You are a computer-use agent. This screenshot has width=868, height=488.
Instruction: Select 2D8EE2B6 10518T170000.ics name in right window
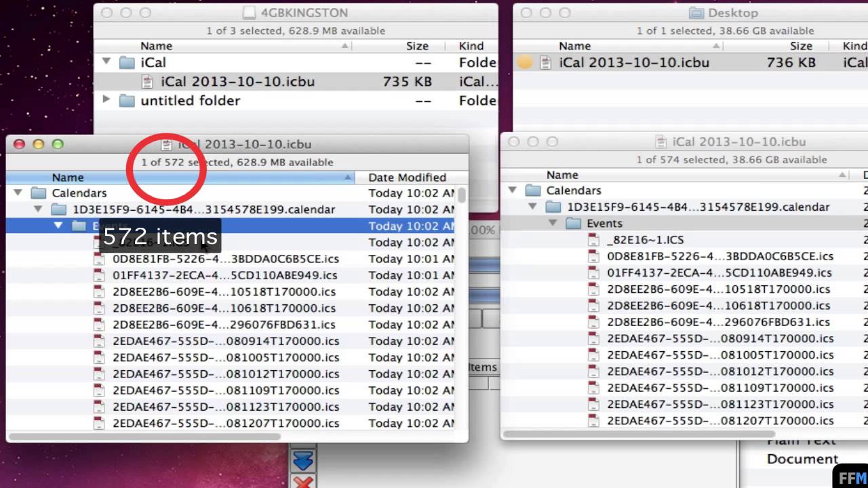[718, 289]
